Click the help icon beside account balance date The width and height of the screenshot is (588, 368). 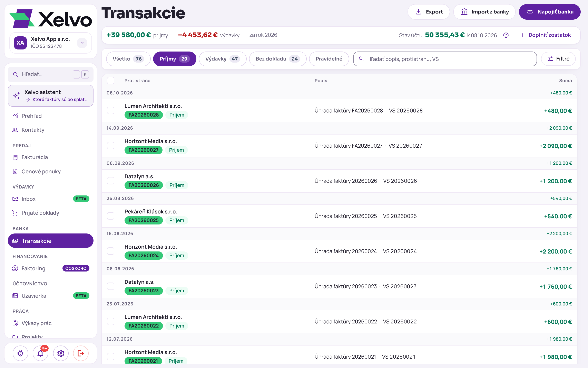coord(506,35)
